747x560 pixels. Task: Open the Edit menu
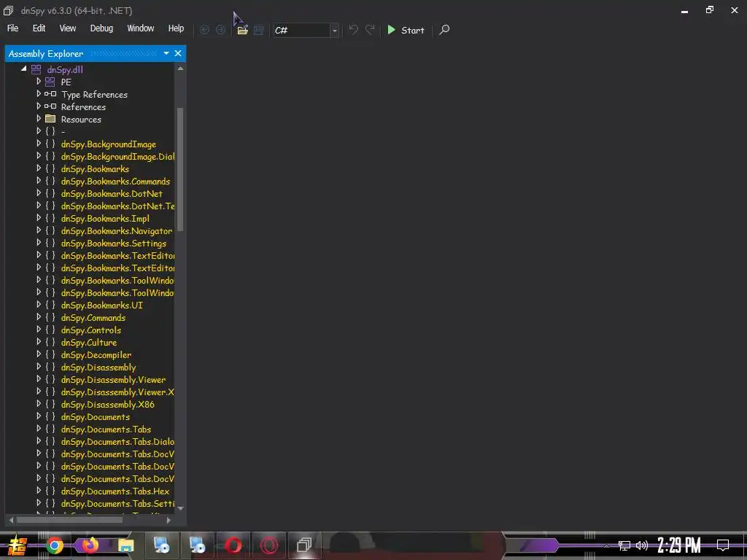(39, 28)
